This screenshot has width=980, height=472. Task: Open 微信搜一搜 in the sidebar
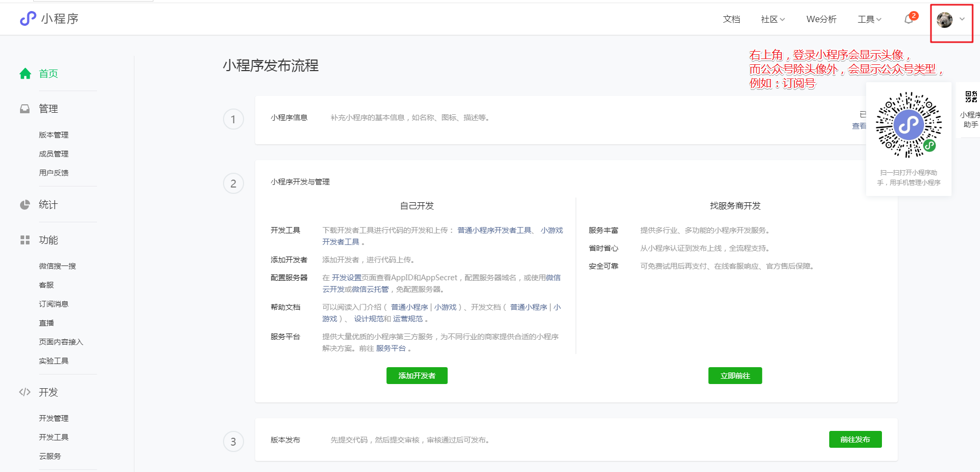tap(57, 266)
